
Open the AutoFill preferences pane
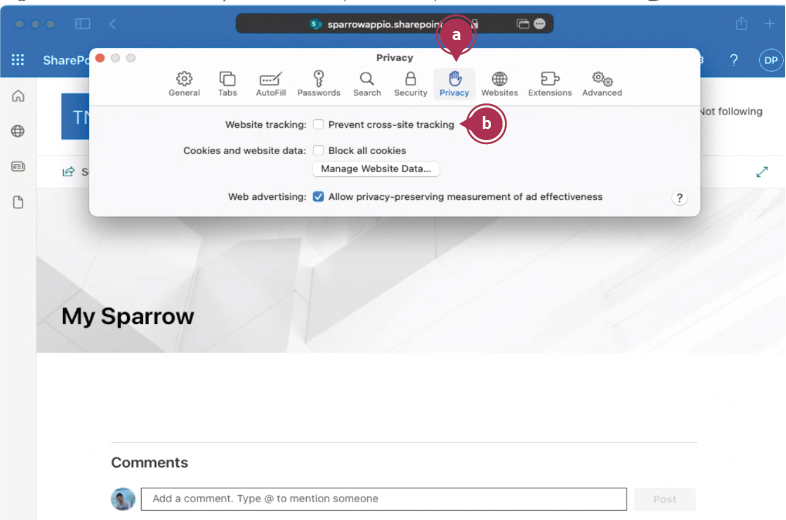point(269,83)
